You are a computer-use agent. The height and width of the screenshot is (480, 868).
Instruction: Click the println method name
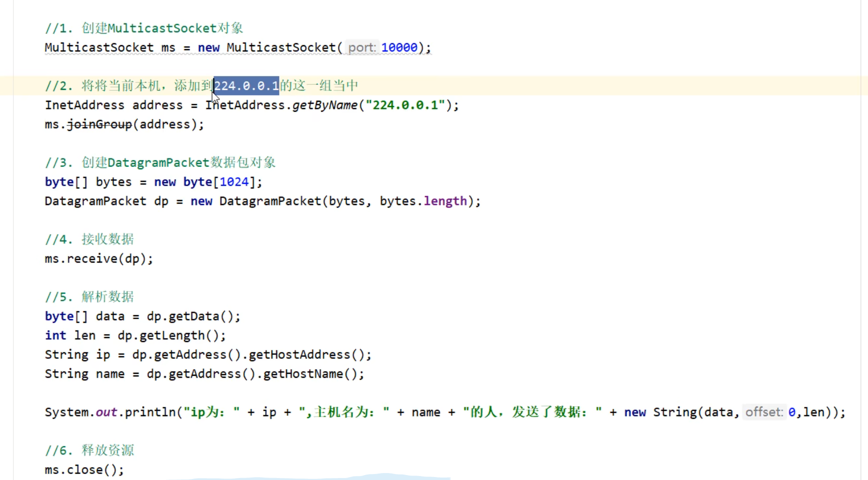pyautogui.click(x=147, y=412)
